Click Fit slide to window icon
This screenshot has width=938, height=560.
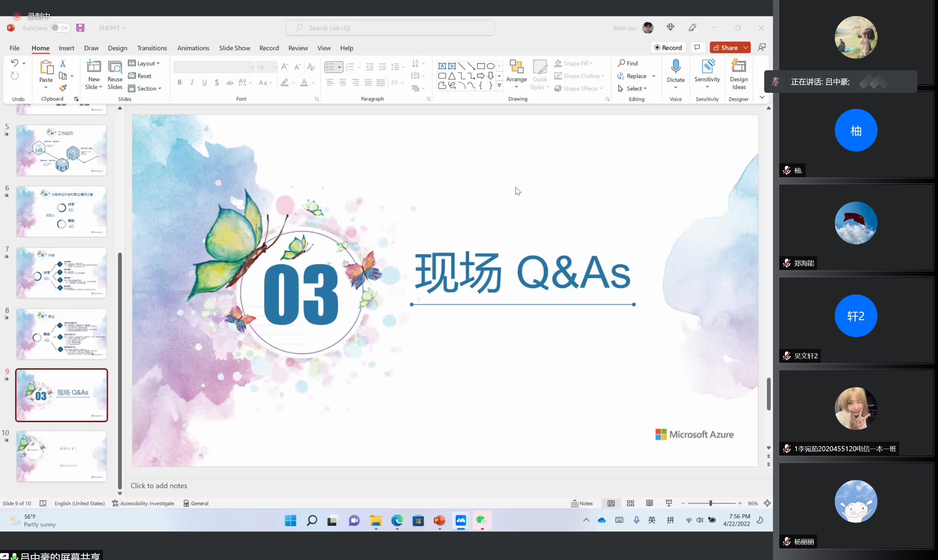click(767, 503)
